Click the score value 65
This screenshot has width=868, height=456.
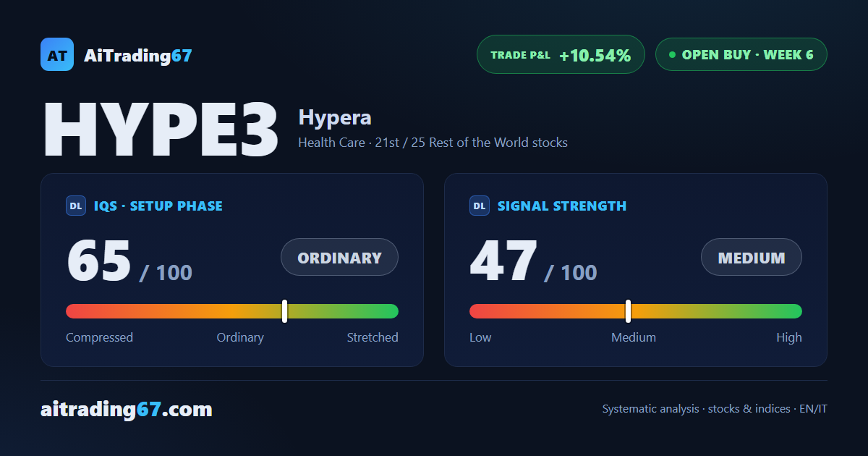point(99,261)
